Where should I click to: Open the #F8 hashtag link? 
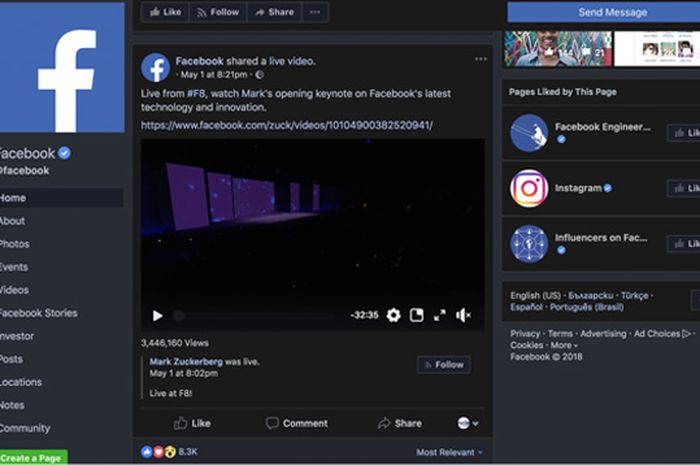click(x=196, y=94)
